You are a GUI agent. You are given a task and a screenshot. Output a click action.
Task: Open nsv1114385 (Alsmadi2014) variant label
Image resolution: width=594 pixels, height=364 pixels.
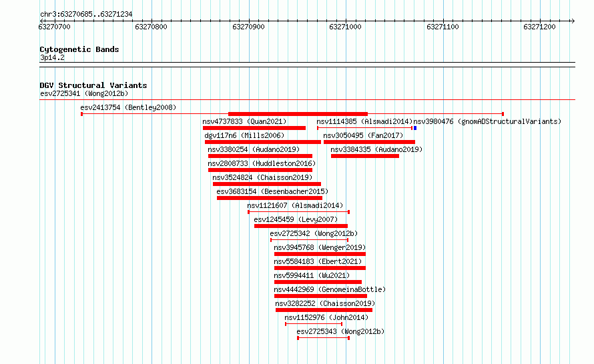(364, 121)
